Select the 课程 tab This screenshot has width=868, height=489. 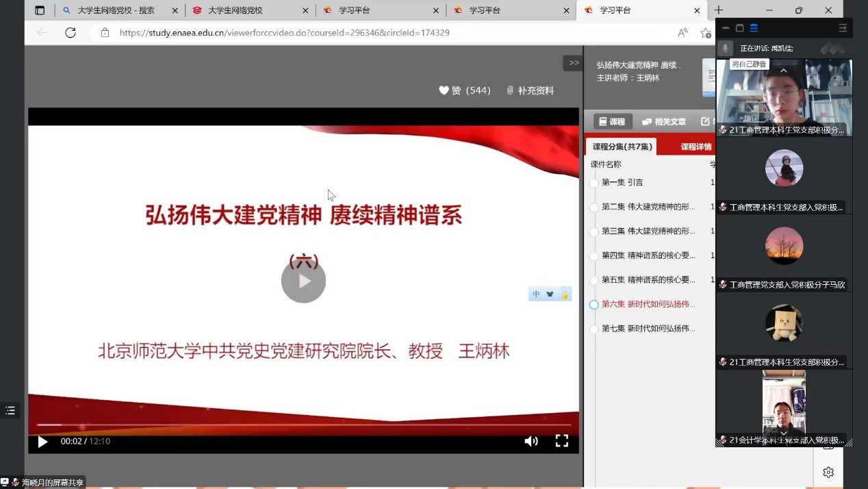click(x=612, y=121)
